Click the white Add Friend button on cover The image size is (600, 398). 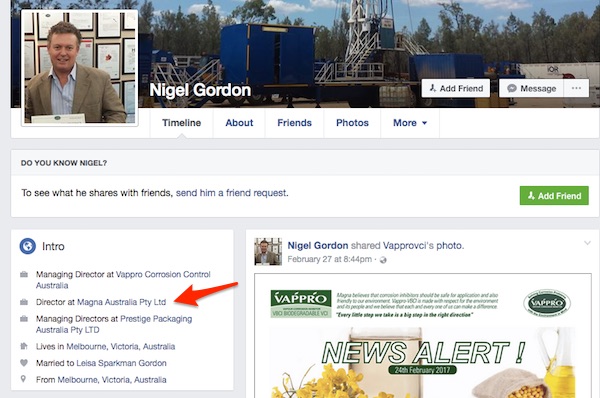click(456, 88)
